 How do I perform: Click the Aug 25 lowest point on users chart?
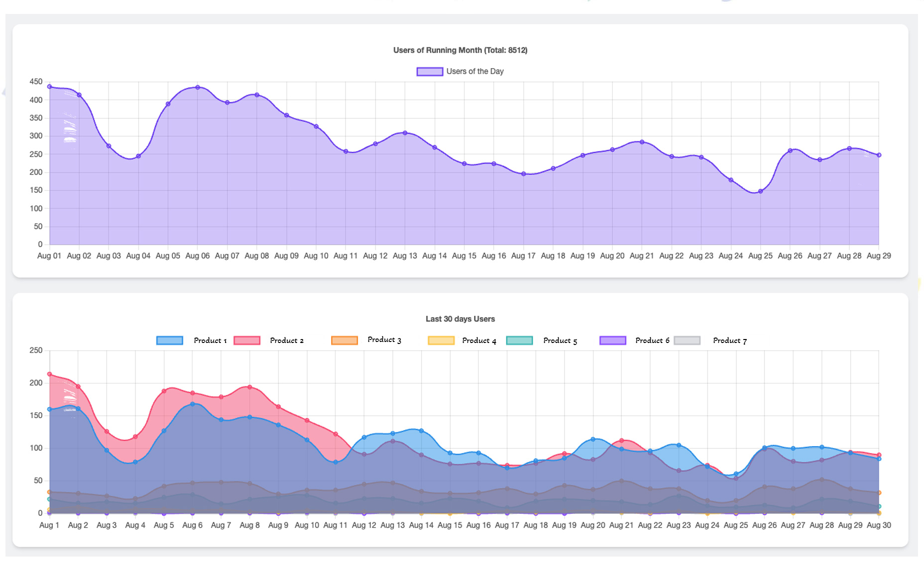tap(761, 191)
